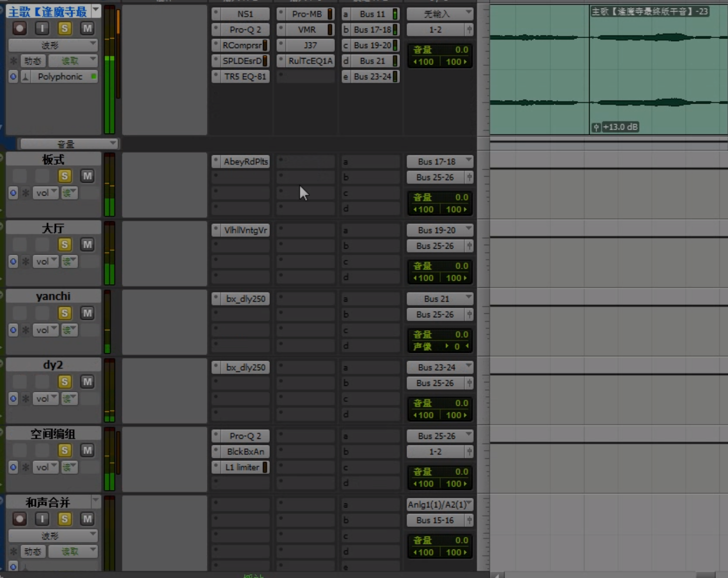The height and width of the screenshot is (578, 728).
Task: Open the L1 limiter insert on 空间编组
Action: click(x=242, y=467)
